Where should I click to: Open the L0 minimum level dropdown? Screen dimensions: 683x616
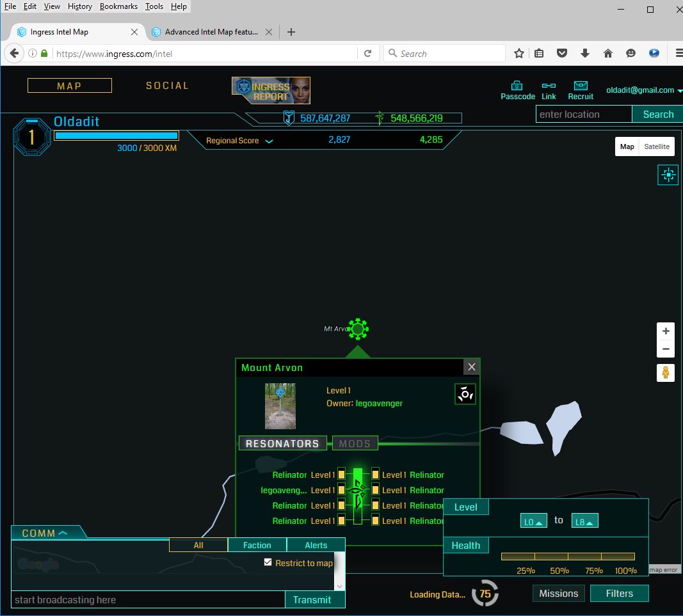point(534,521)
